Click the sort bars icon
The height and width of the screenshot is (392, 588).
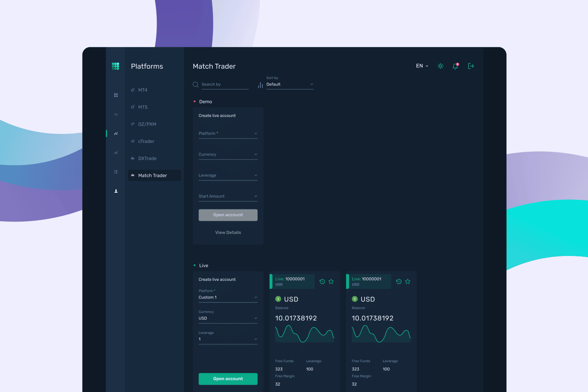260,85
